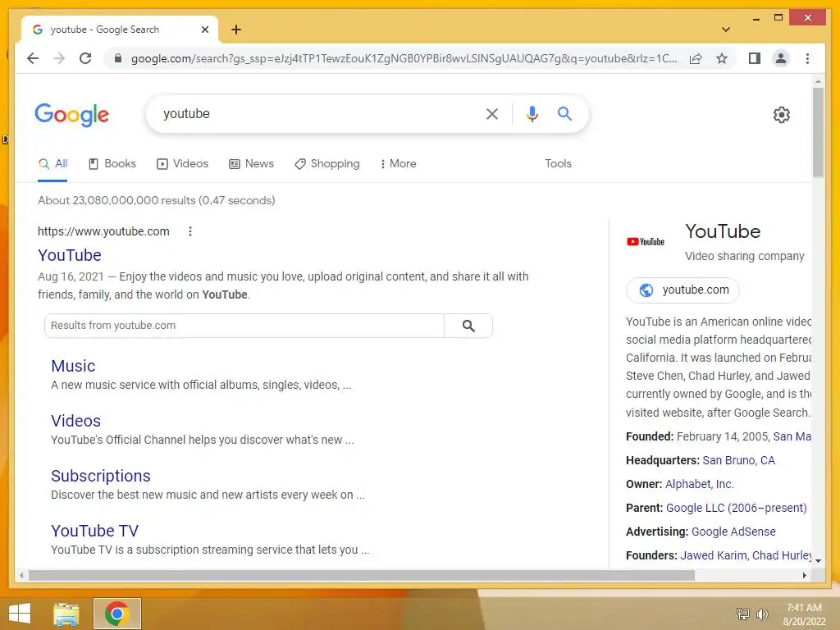This screenshot has height=630, width=840.
Task: Open the Google logo homepage link
Action: click(x=72, y=115)
